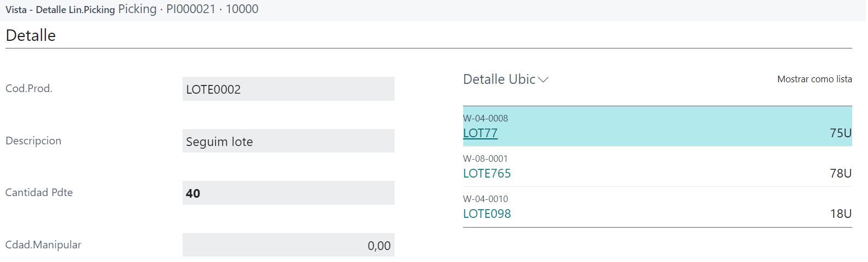Open the LOTE765 lot link
This screenshot has height=262, width=868.
pos(487,174)
